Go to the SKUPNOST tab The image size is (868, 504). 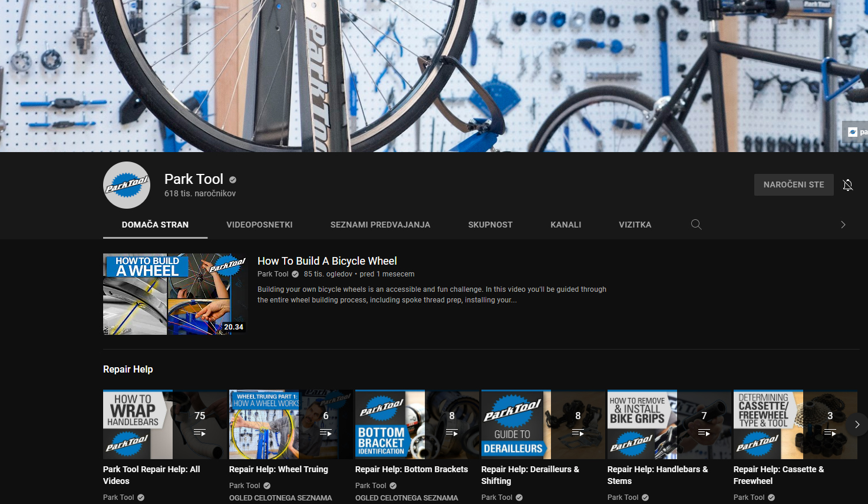click(x=490, y=225)
